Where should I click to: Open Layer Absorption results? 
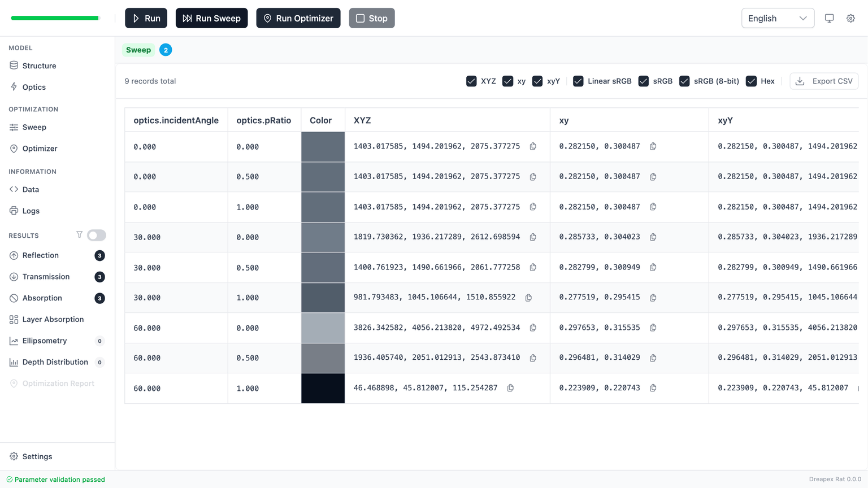(x=53, y=319)
